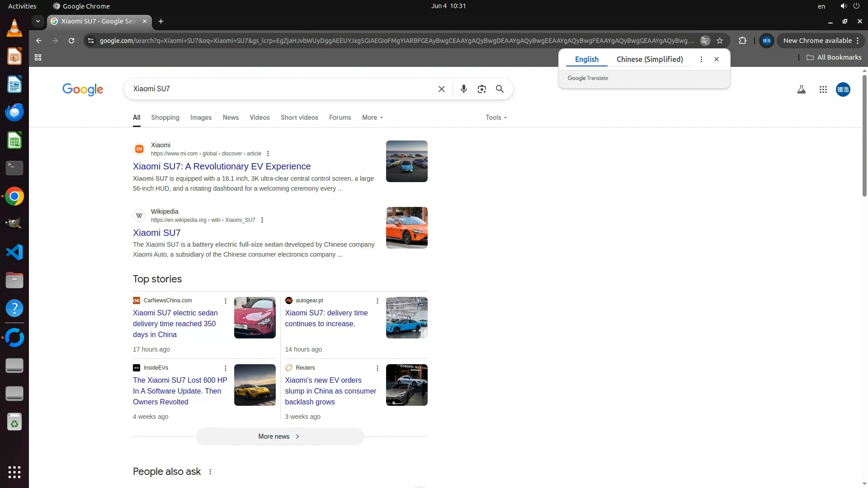The width and height of the screenshot is (868, 488).
Task: Click the voice search microphone icon
Action: pyautogui.click(x=463, y=89)
